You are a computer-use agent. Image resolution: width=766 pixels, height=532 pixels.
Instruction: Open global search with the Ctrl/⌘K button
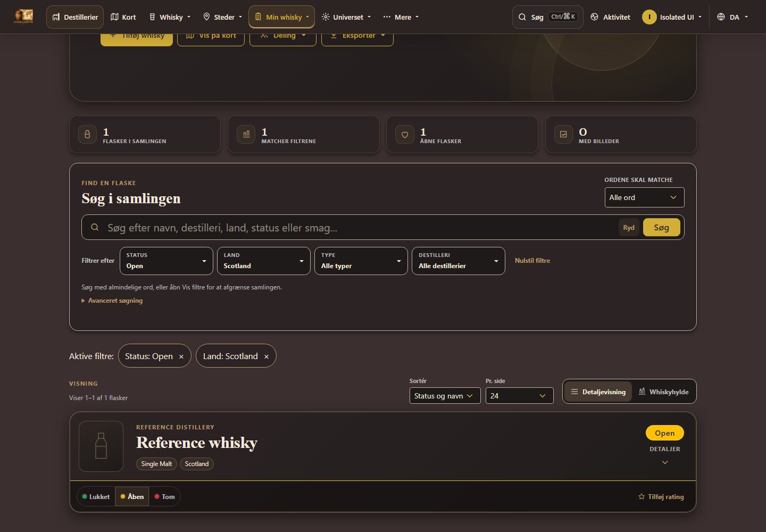[x=548, y=17]
